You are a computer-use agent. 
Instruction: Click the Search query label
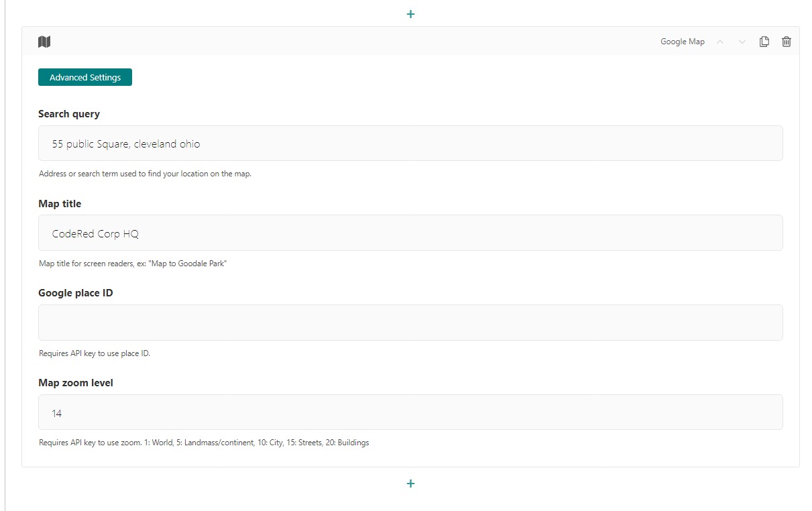[x=69, y=114]
